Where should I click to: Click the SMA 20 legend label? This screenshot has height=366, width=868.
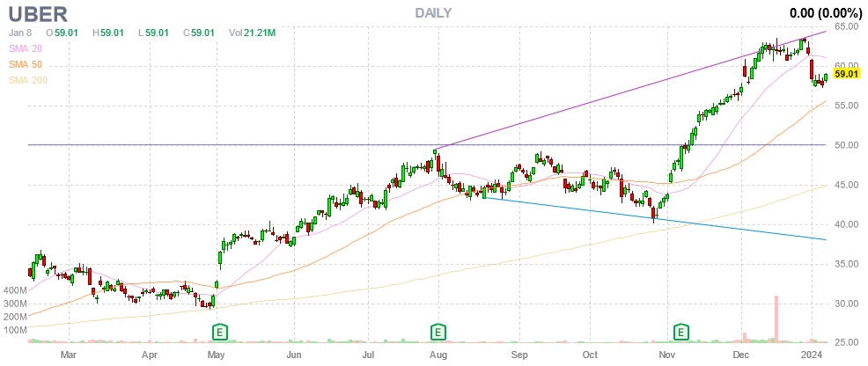(25, 49)
